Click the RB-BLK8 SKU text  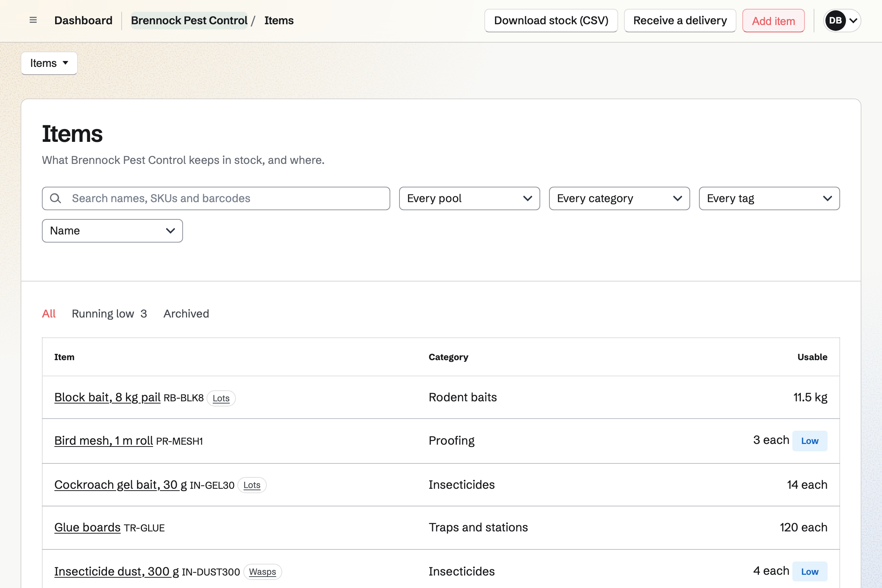coord(184,398)
